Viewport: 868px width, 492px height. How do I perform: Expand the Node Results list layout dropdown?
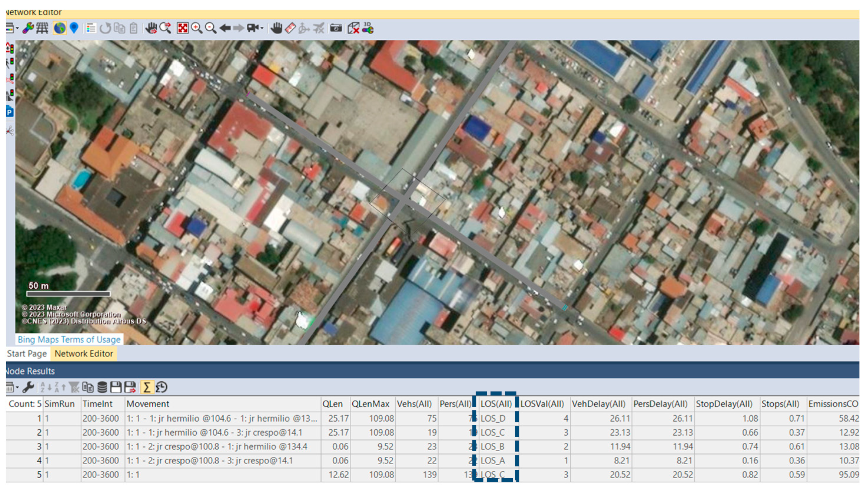coord(17,387)
